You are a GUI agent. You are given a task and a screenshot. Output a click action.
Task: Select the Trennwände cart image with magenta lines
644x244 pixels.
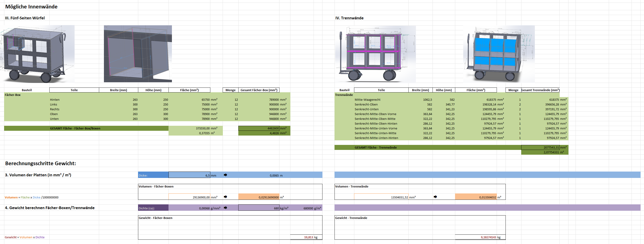375,54
